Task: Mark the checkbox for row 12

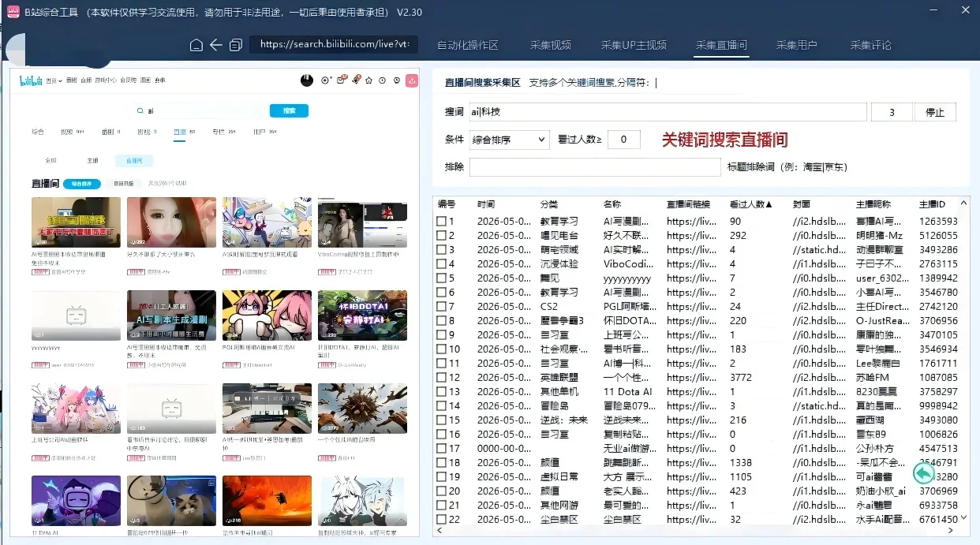Action: (x=442, y=378)
